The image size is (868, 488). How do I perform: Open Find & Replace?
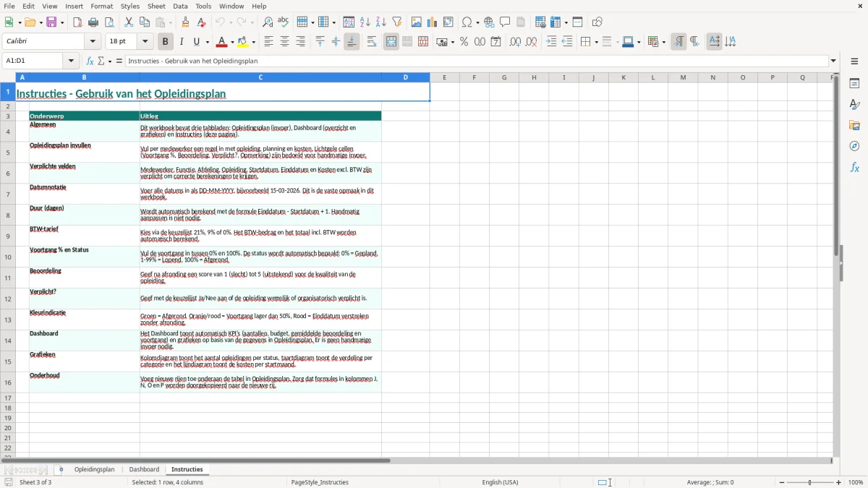268,22
